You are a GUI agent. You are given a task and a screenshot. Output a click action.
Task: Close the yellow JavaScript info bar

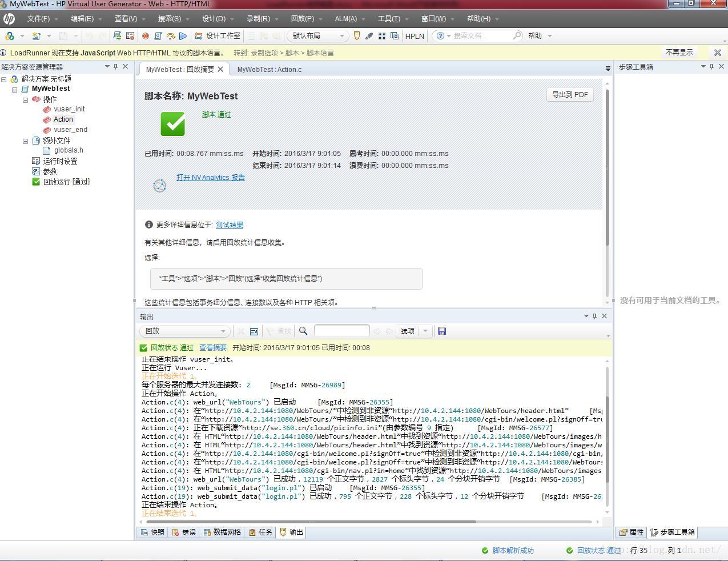[718, 52]
